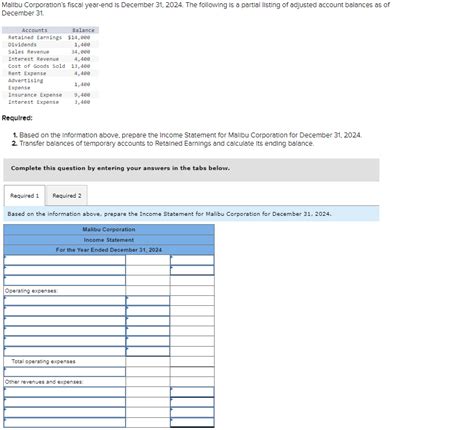The height and width of the screenshot is (430, 474).
Task: Click the 'Total operating expenses' row label
Action: tap(44, 361)
